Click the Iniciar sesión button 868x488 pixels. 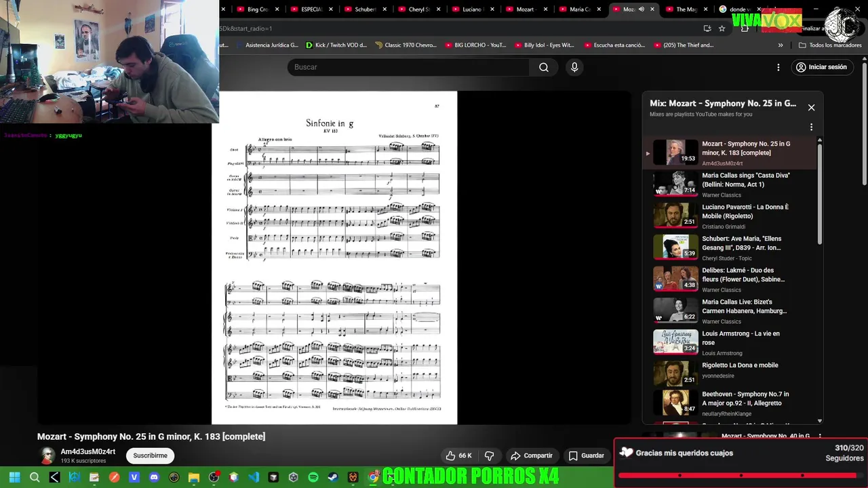click(x=821, y=67)
